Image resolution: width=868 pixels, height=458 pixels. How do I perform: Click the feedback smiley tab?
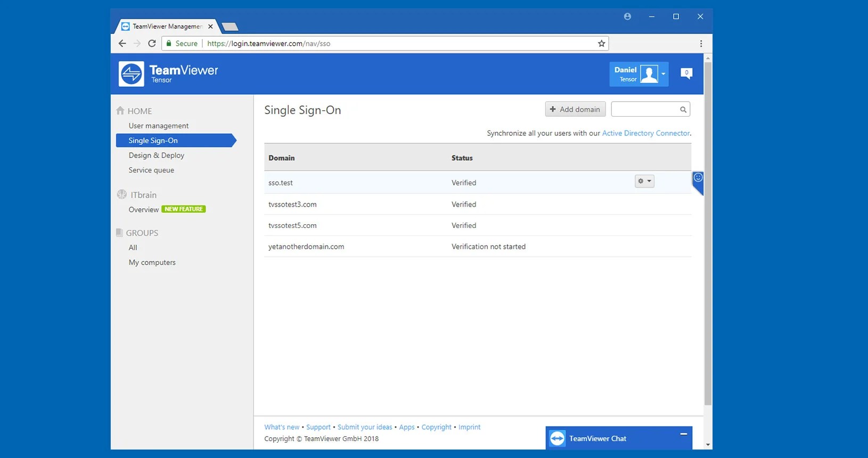point(698,183)
